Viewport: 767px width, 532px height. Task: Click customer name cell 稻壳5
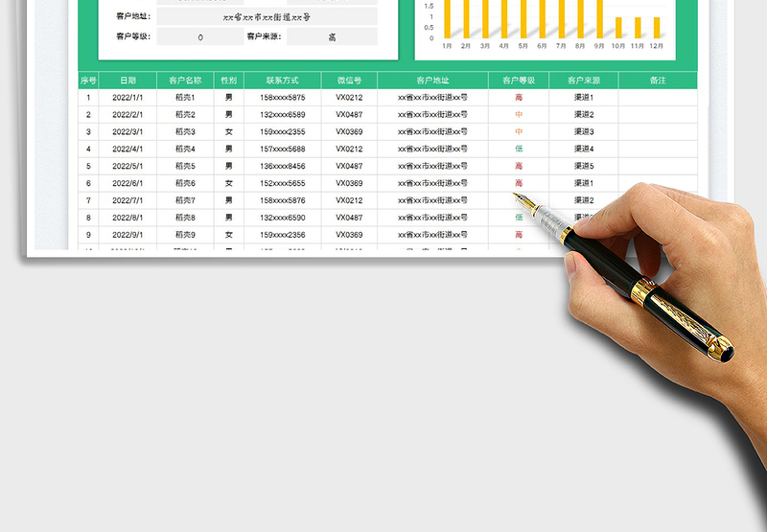[185, 166]
